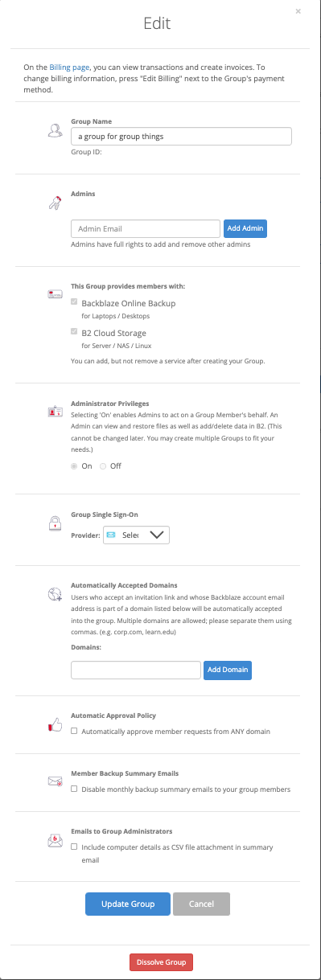
Task: Select Off for Administrator Privileges
Action: (103, 466)
